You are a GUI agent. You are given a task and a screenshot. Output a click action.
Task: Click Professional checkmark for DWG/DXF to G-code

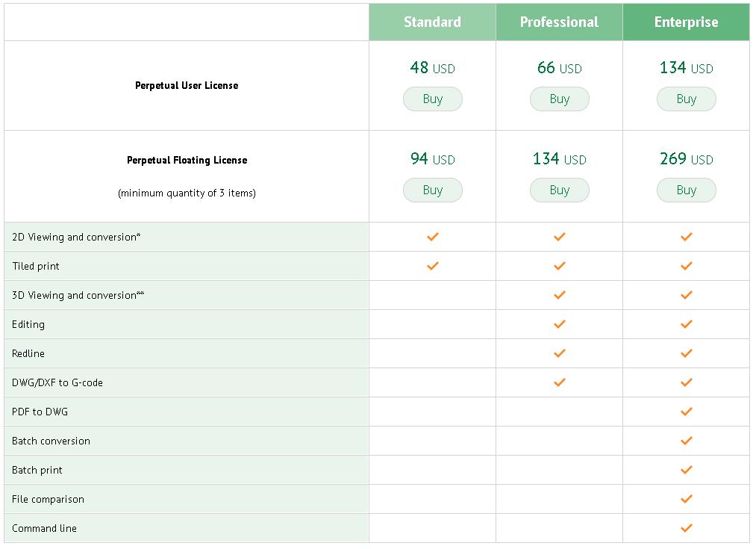pyautogui.click(x=560, y=382)
